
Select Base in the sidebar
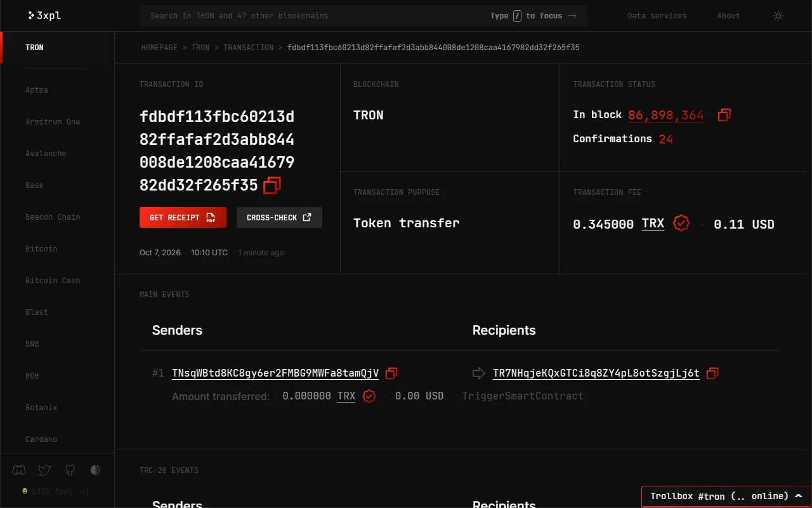(x=34, y=185)
